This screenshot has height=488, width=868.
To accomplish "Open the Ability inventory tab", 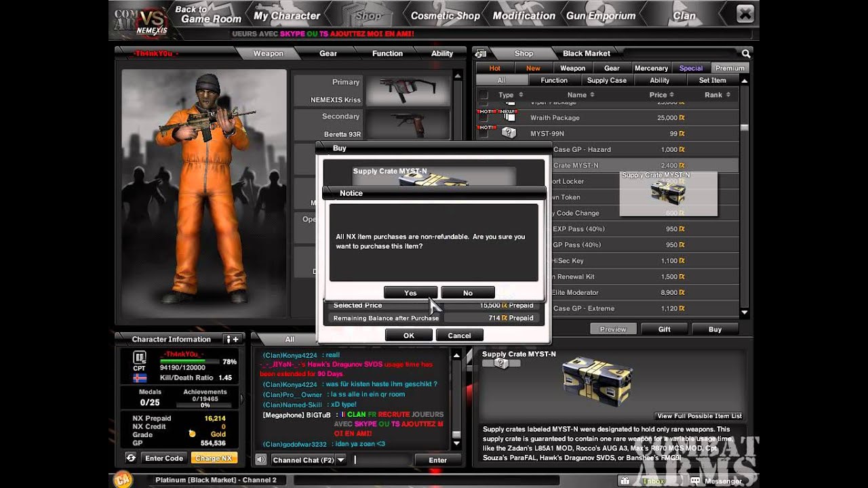I will coord(442,54).
